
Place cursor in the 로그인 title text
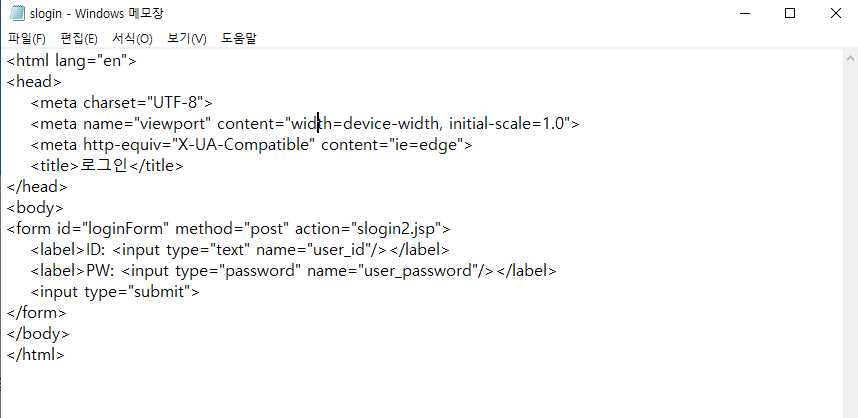click(104, 166)
